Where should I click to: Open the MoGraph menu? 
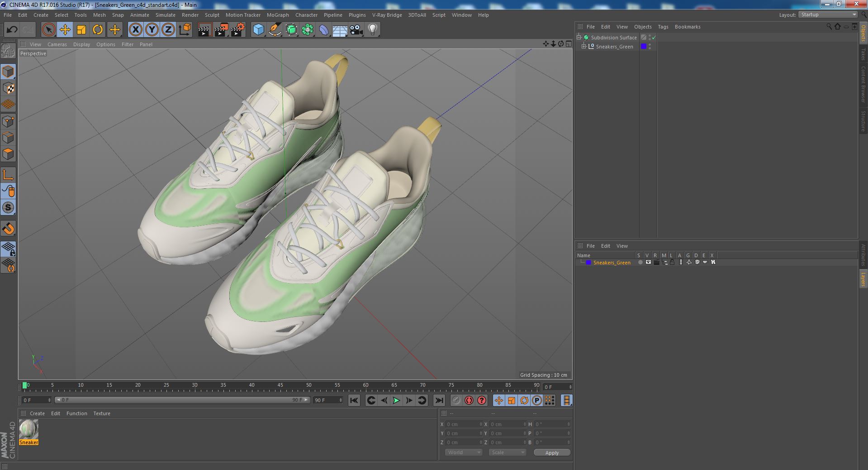(x=278, y=15)
